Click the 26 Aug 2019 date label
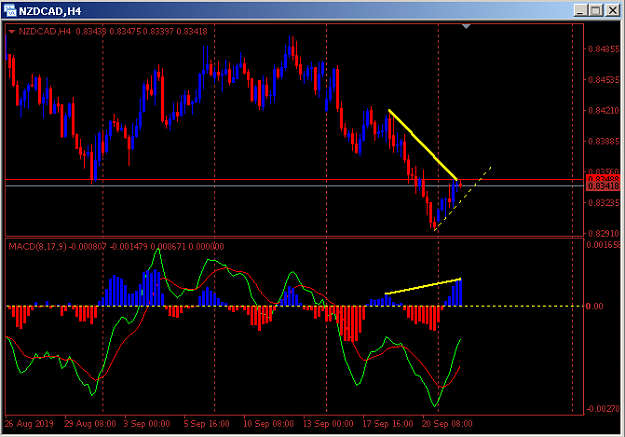 (29, 424)
